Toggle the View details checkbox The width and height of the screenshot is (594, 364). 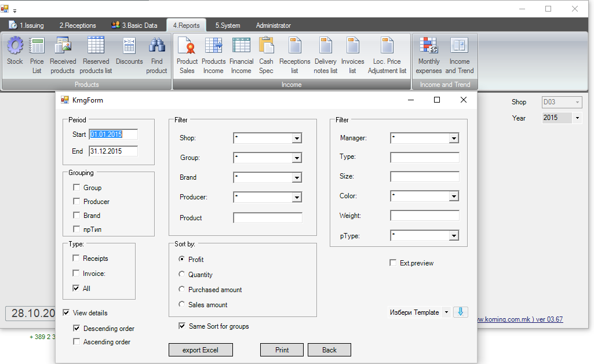click(67, 313)
